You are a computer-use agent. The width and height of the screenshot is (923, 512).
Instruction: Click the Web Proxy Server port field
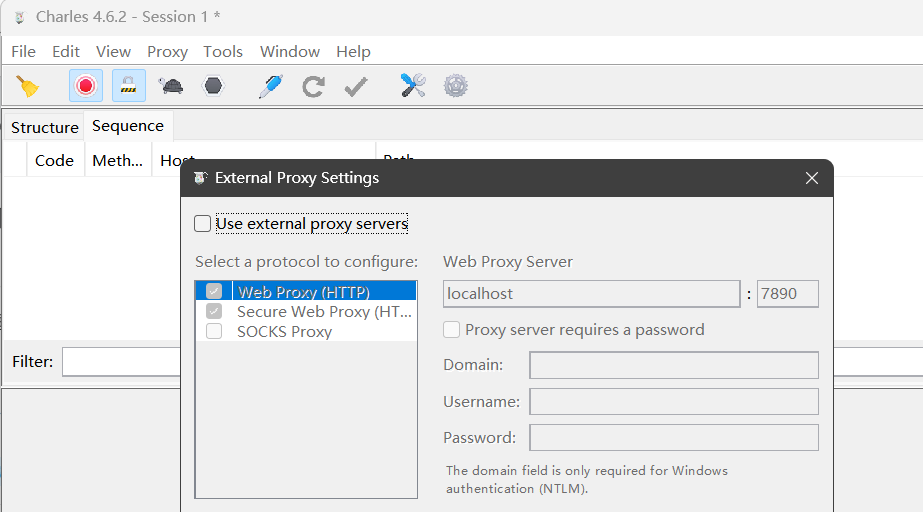[788, 294]
